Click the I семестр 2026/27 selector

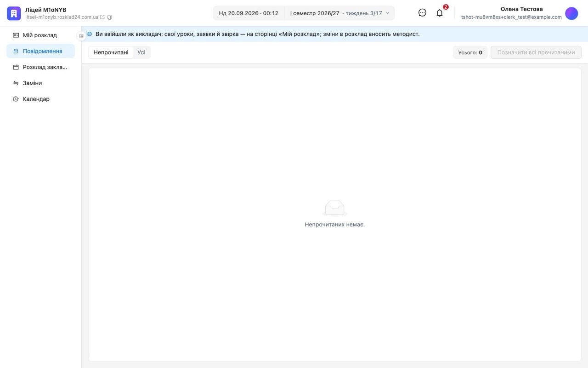click(339, 13)
